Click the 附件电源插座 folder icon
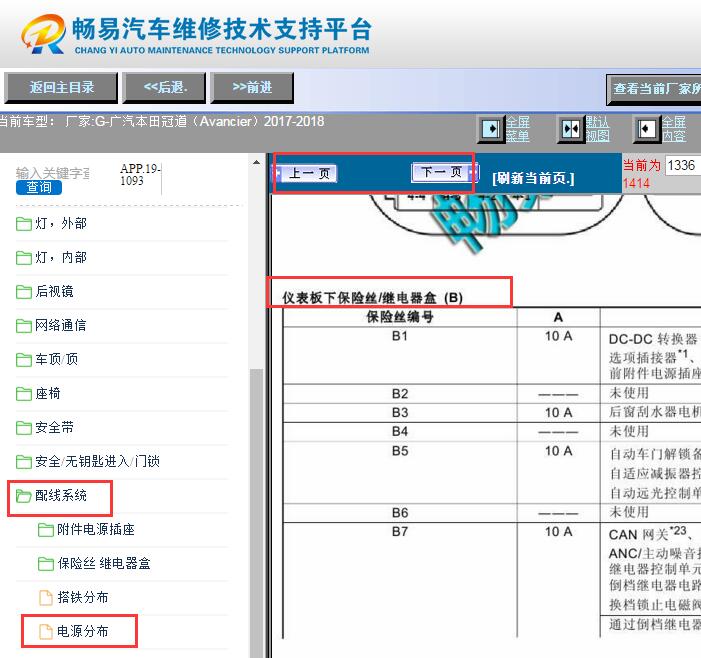This screenshot has width=701, height=658. pyautogui.click(x=46, y=529)
